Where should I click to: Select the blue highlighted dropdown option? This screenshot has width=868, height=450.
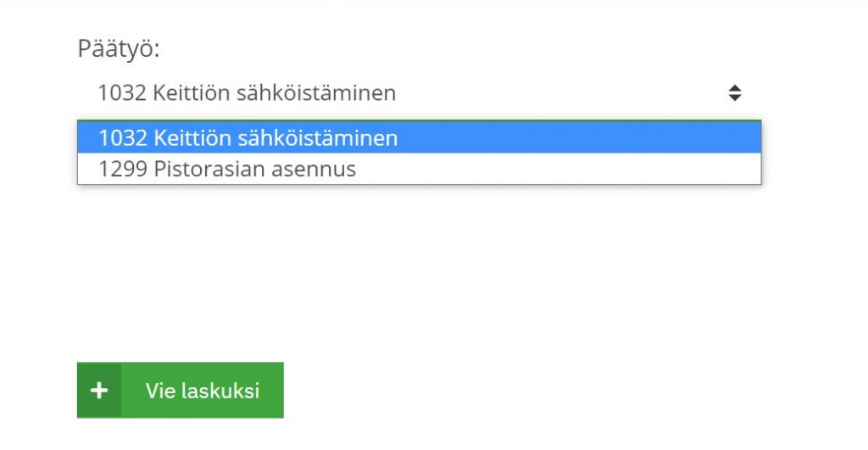coord(419,137)
